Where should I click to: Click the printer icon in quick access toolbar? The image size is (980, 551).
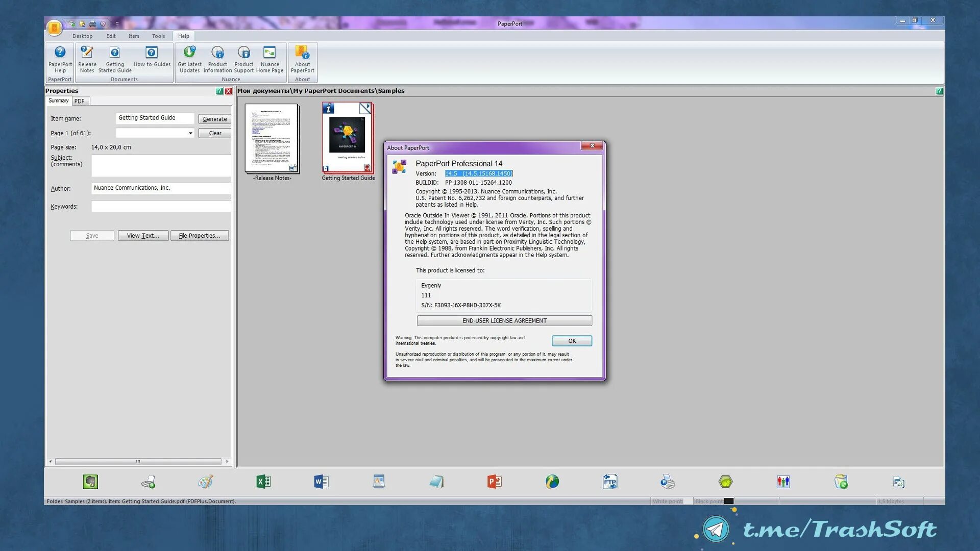(92, 24)
